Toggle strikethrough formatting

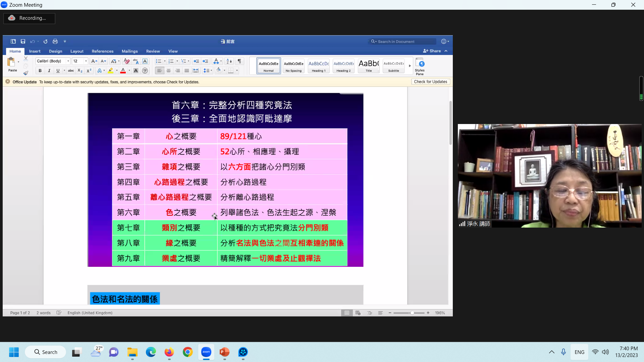71,71
